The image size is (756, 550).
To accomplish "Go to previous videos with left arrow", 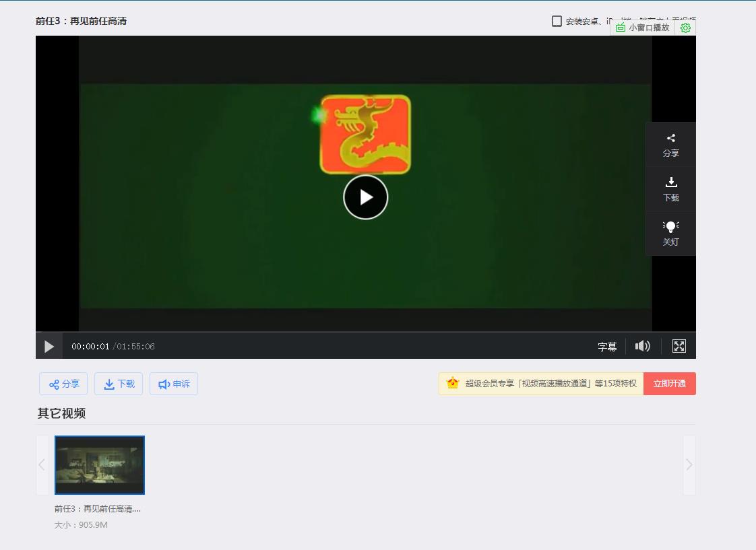I will coord(42,465).
